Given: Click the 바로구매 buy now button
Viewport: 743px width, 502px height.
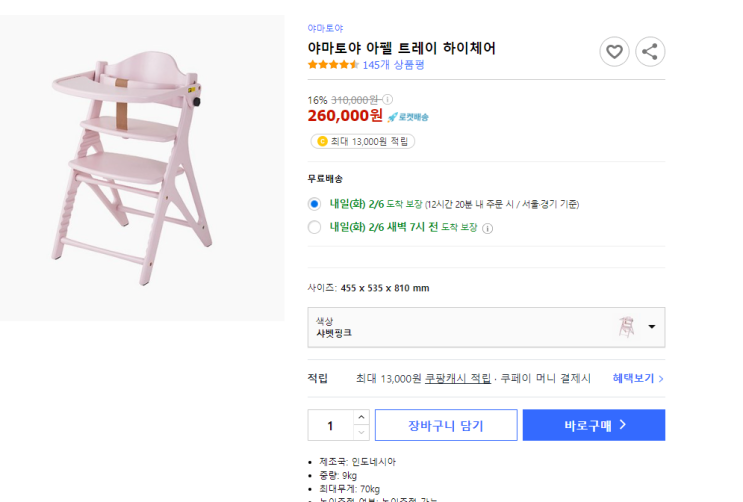Looking at the screenshot, I should pyautogui.click(x=593, y=425).
